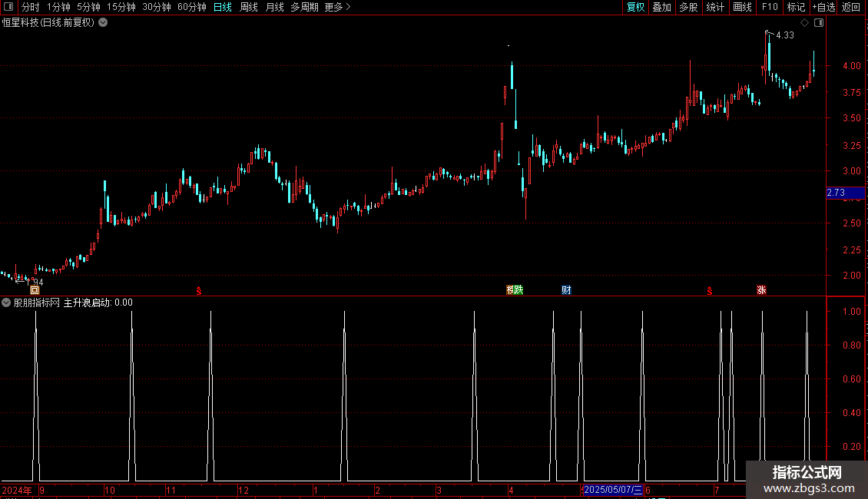Click the green 跌 marker icon
This screenshot has height=499, width=868.
point(518,290)
